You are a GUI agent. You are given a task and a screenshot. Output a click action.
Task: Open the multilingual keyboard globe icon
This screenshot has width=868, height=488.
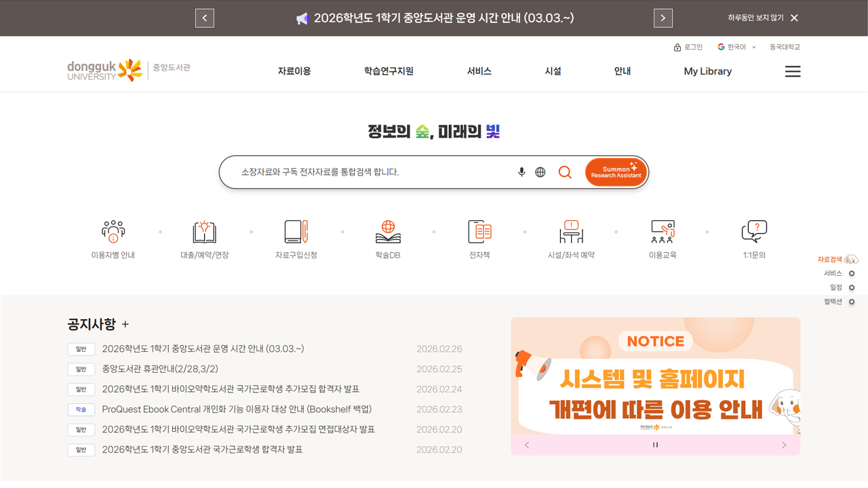click(540, 172)
